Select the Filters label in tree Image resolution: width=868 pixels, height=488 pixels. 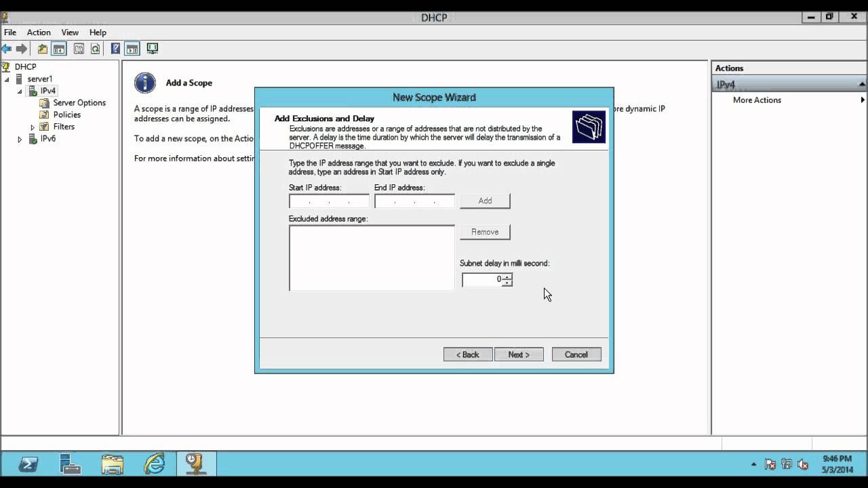click(64, 127)
